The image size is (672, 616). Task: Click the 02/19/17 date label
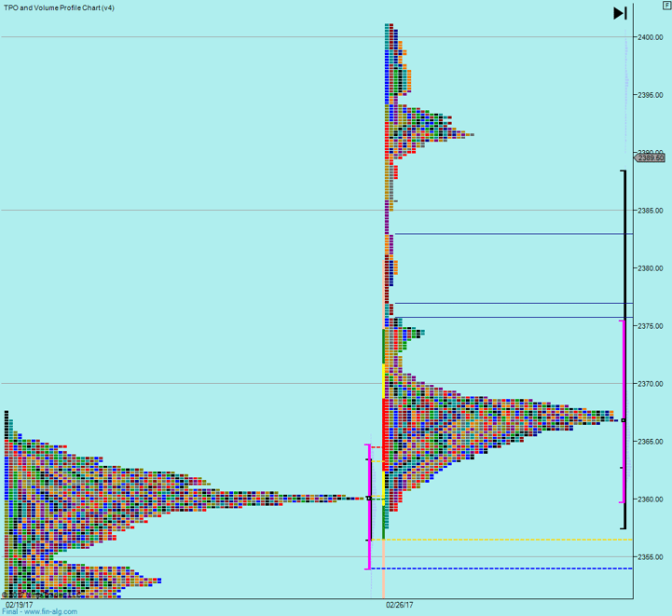19,604
